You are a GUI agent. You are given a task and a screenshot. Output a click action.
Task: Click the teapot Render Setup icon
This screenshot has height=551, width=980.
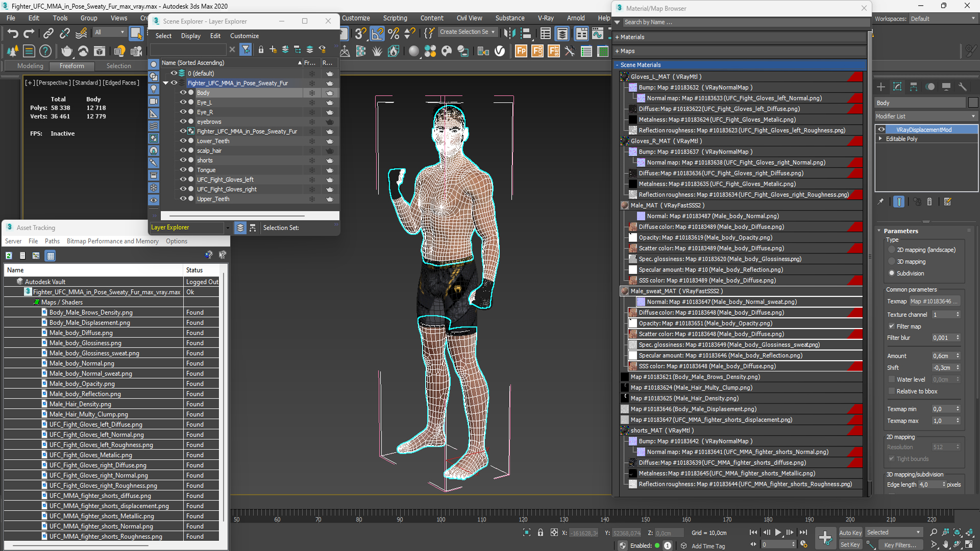point(67,51)
